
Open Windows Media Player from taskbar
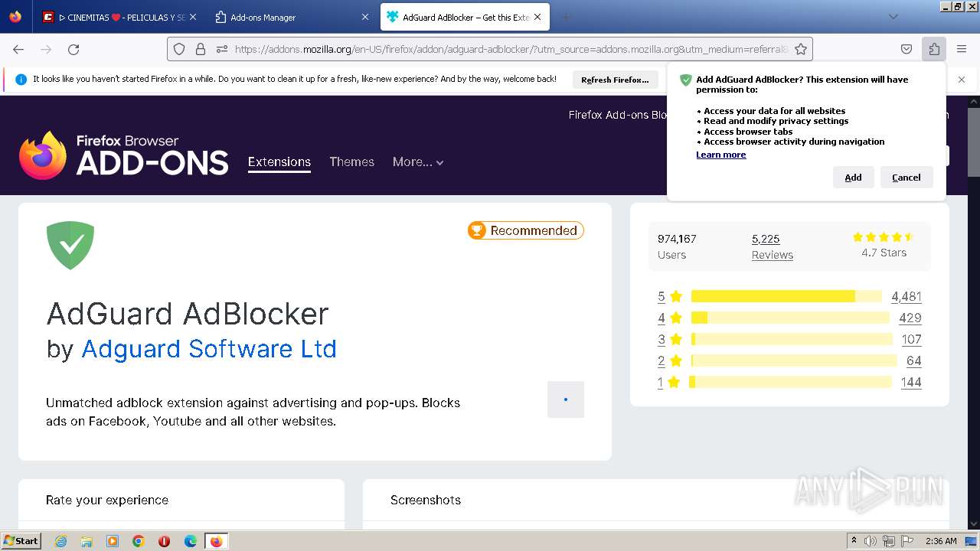pos(113,541)
